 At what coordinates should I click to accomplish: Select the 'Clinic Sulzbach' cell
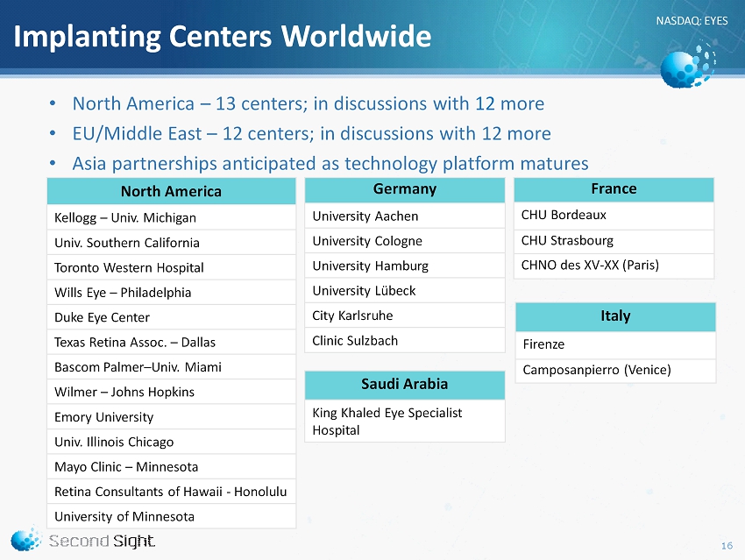(405, 341)
